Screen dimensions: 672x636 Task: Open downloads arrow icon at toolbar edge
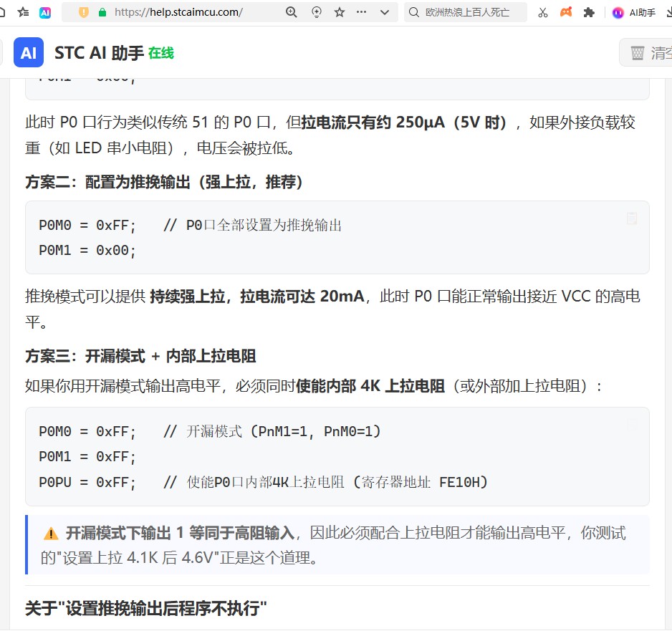(x=669, y=12)
